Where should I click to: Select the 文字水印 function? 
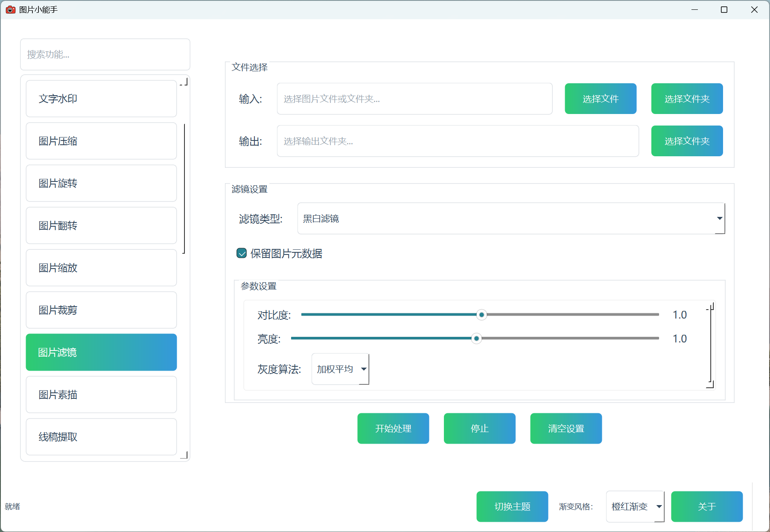[101, 99]
